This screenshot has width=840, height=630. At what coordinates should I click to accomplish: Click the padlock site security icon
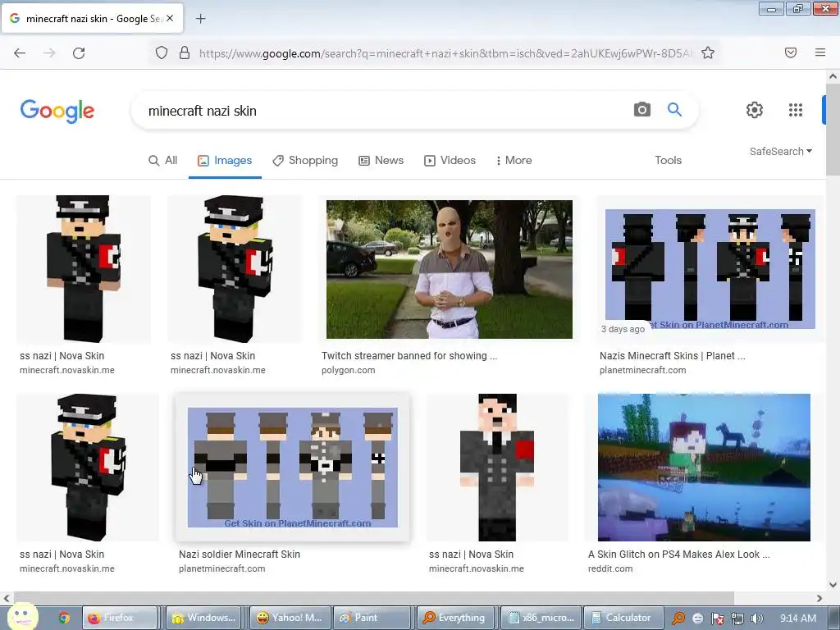pyautogui.click(x=185, y=52)
